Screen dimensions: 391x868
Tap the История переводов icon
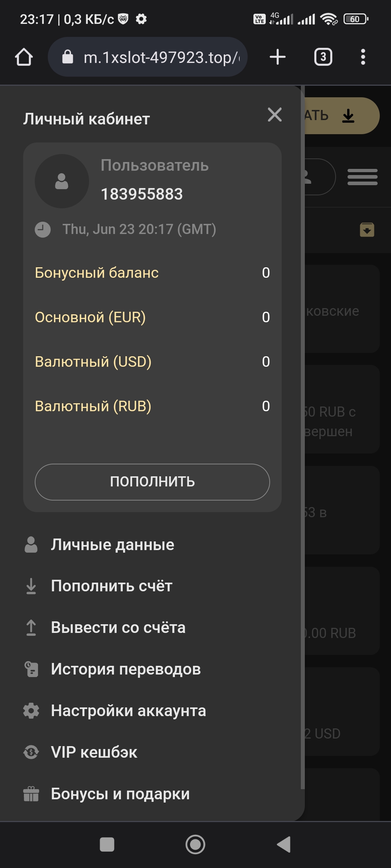pyautogui.click(x=31, y=669)
